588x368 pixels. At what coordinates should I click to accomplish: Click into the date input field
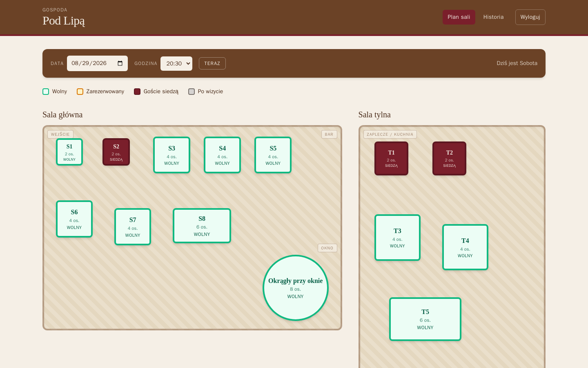[x=97, y=63]
